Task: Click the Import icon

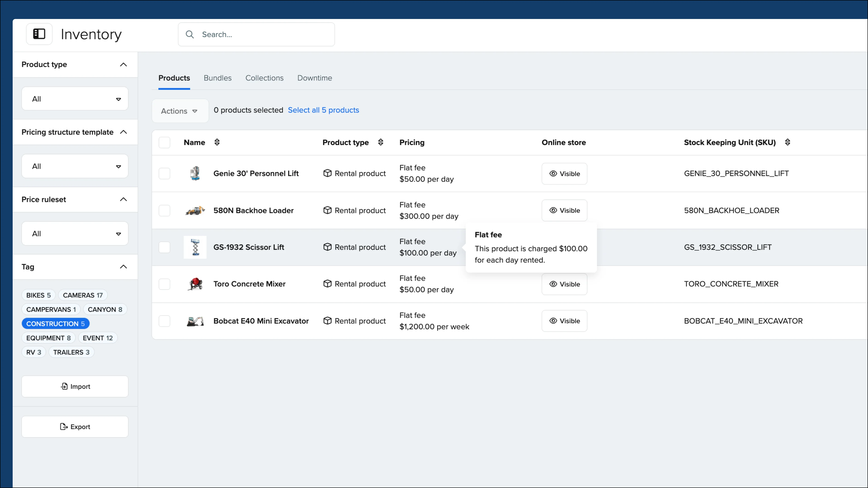Action: pos(64,386)
